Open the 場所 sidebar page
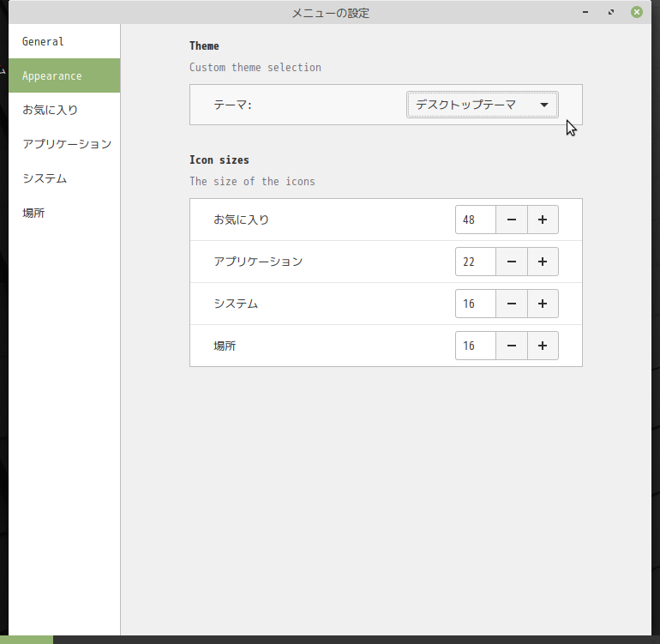Image resolution: width=660 pixels, height=644 pixels. click(x=64, y=214)
